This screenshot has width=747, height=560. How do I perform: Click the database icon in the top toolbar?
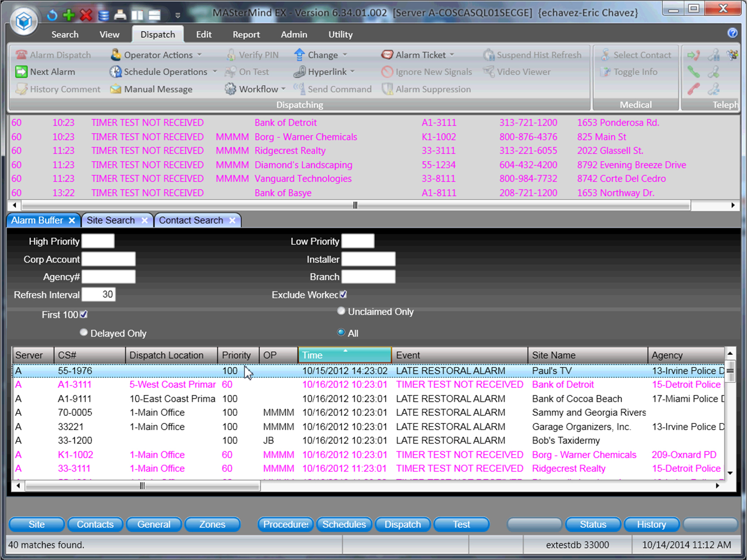(103, 15)
